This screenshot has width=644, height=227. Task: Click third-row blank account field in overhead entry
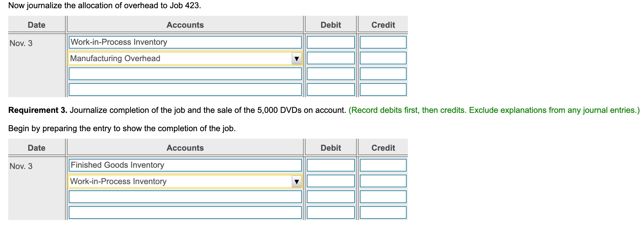(185, 74)
